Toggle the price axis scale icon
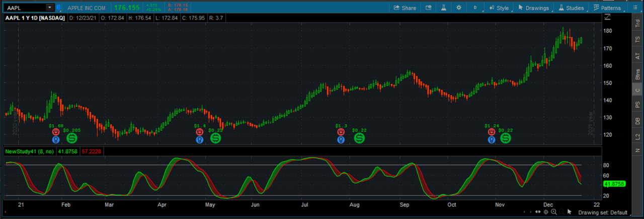This screenshot has height=219, width=644. 608,18
